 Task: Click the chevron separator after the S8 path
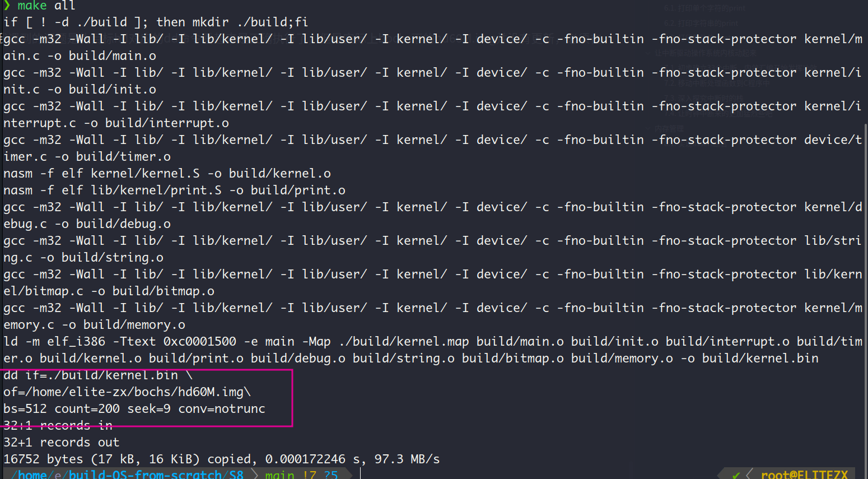click(x=255, y=475)
